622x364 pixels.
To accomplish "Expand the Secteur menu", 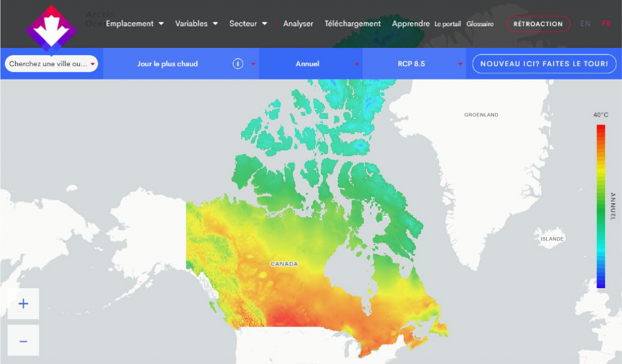I will point(248,24).
